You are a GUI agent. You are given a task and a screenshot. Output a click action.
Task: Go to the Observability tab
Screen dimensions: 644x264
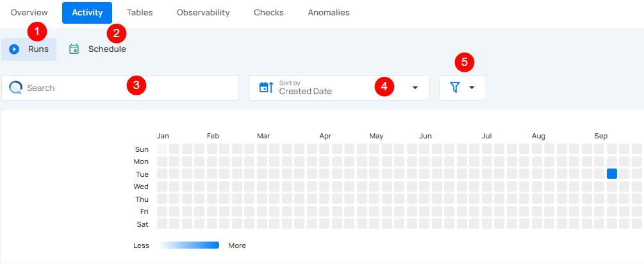[203, 12]
